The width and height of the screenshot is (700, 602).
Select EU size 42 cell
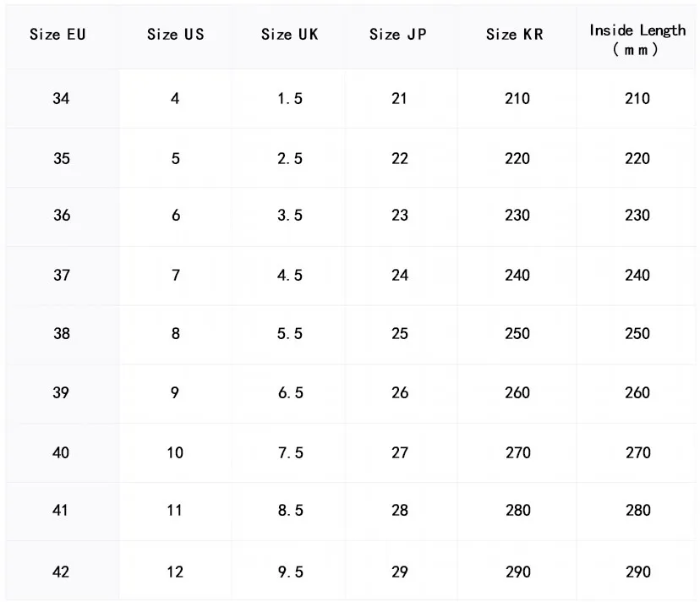click(61, 572)
